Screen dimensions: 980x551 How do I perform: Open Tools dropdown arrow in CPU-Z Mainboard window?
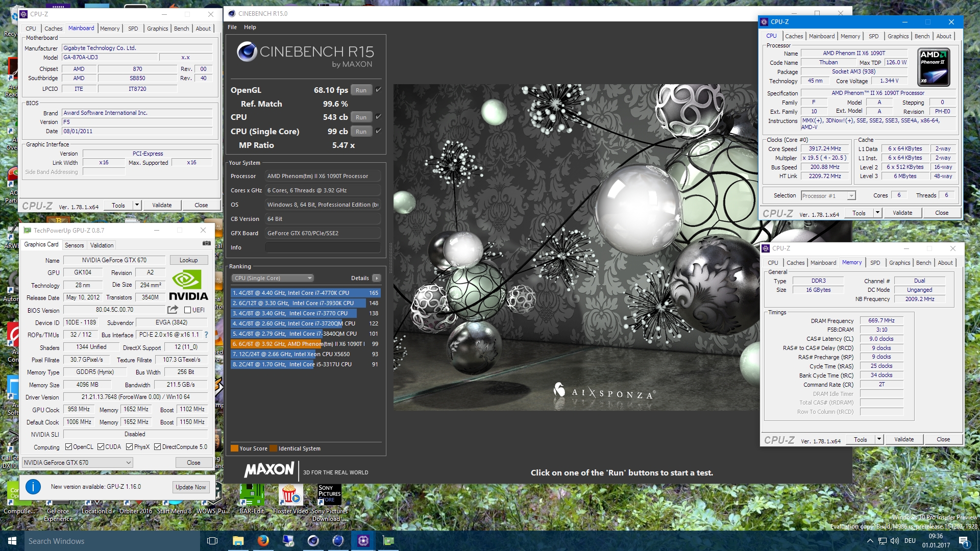coord(136,205)
